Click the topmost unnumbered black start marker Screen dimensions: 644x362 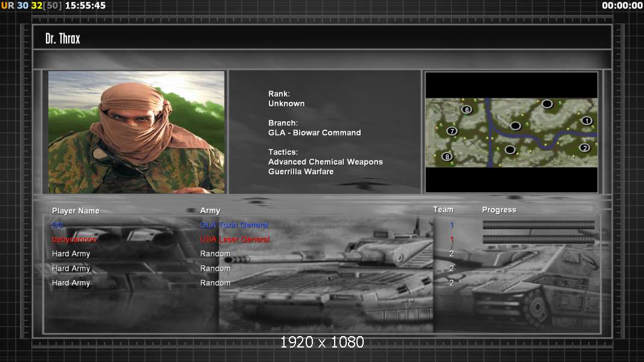tap(547, 104)
